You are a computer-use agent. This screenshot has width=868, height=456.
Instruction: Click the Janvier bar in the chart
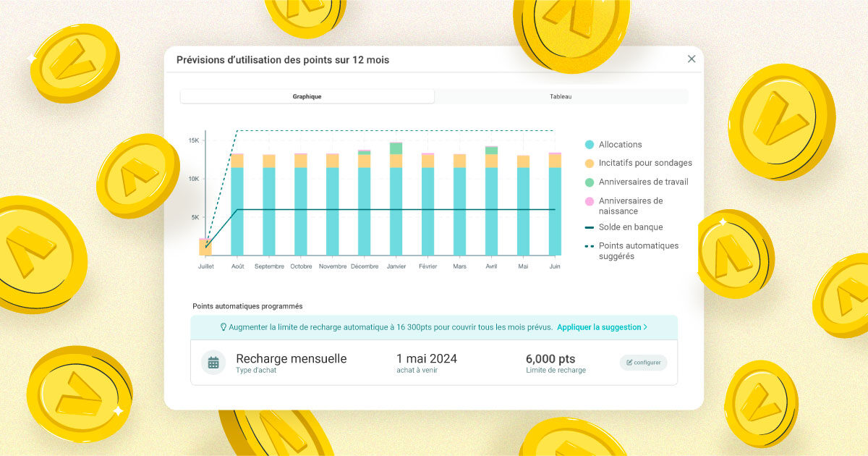[396, 210]
